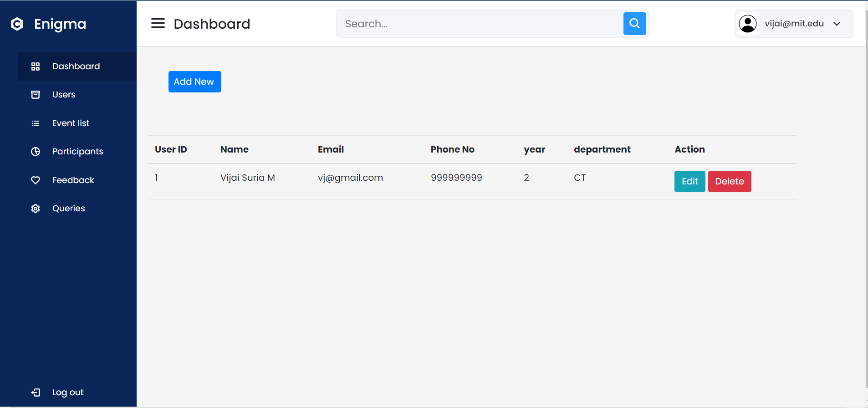The height and width of the screenshot is (408, 868).
Task: Edit the Vijai Suria M record
Action: coord(689,181)
